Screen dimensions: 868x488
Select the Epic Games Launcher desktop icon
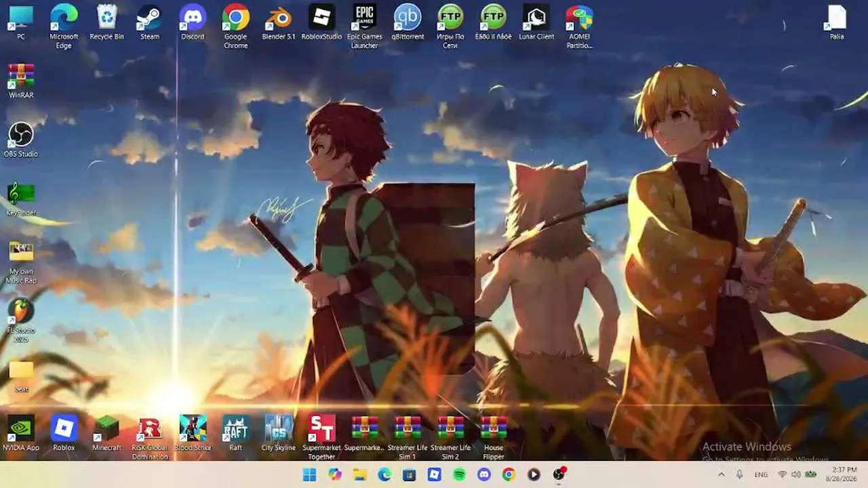(x=364, y=26)
